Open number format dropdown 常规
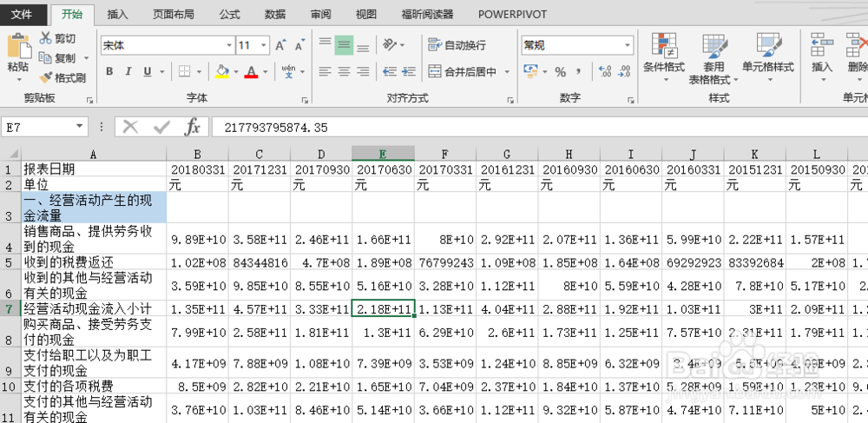 [x=628, y=45]
